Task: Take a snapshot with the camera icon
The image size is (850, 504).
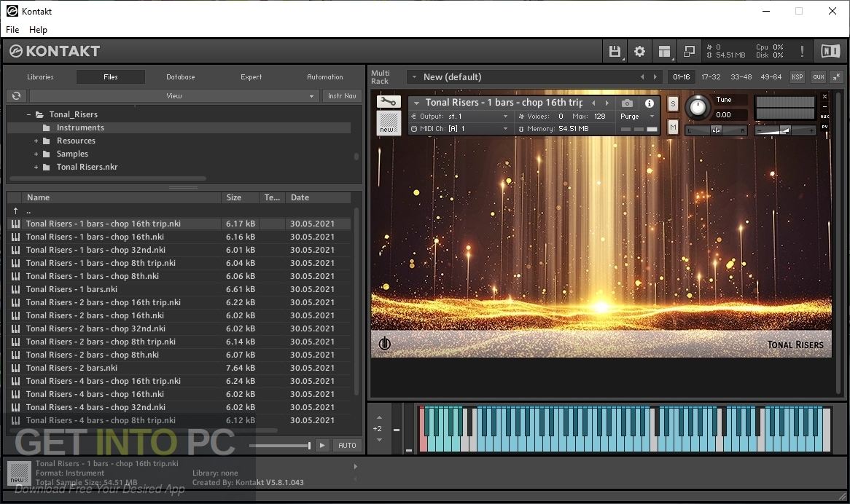Action: [627, 103]
